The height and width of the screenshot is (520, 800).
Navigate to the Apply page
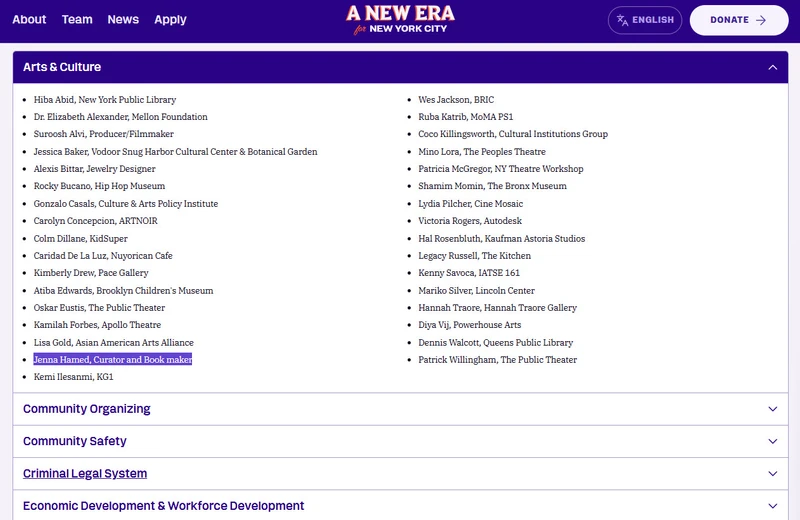click(170, 20)
